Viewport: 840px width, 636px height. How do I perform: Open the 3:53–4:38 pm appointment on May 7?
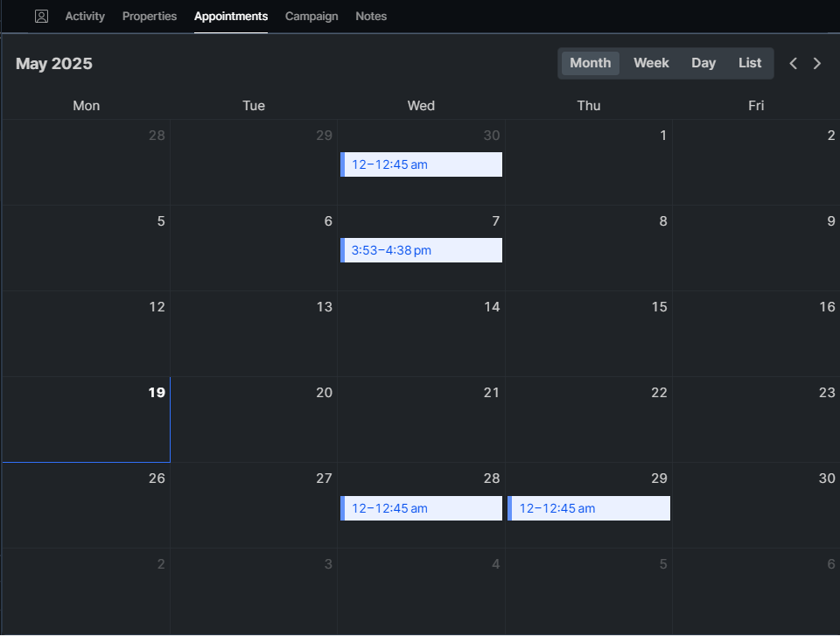pyautogui.click(x=421, y=250)
